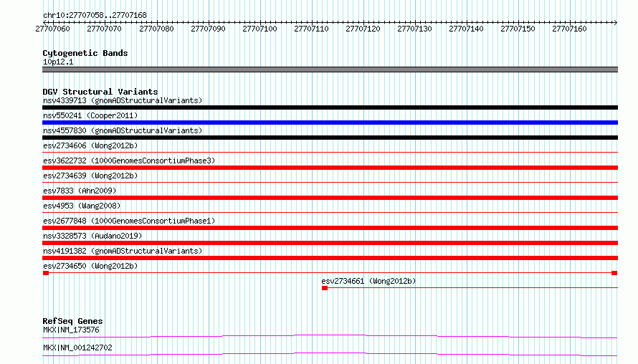The image size is (638, 364).
Task: Select the 10p12.1 band label
Action: [x=58, y=62]
